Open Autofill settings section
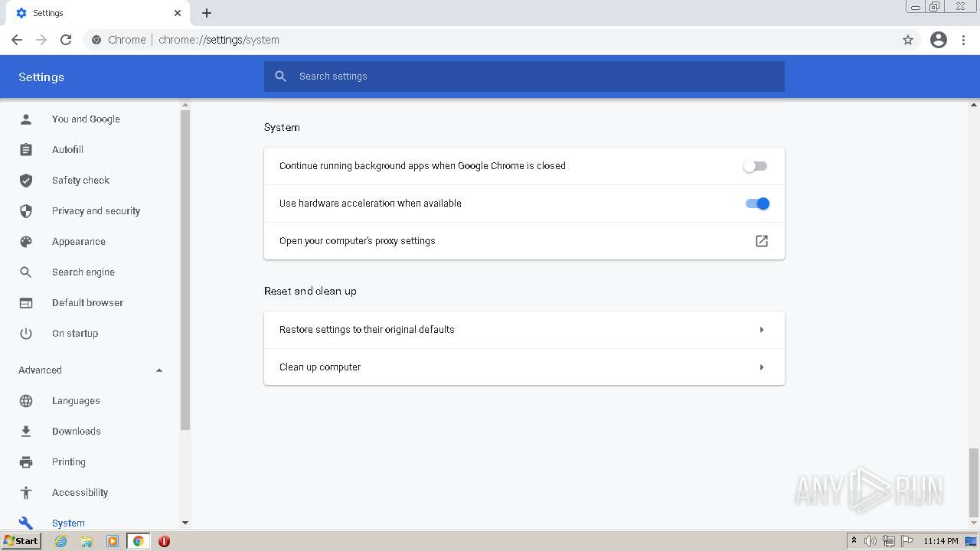Screen dimensions: 980x551 click(x=67, y=150)
